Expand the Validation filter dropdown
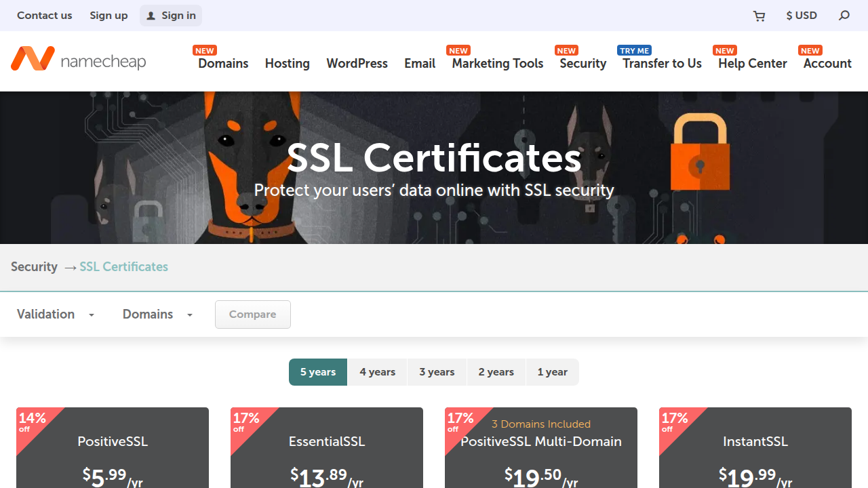868x488 pixels. pos(56,314)
